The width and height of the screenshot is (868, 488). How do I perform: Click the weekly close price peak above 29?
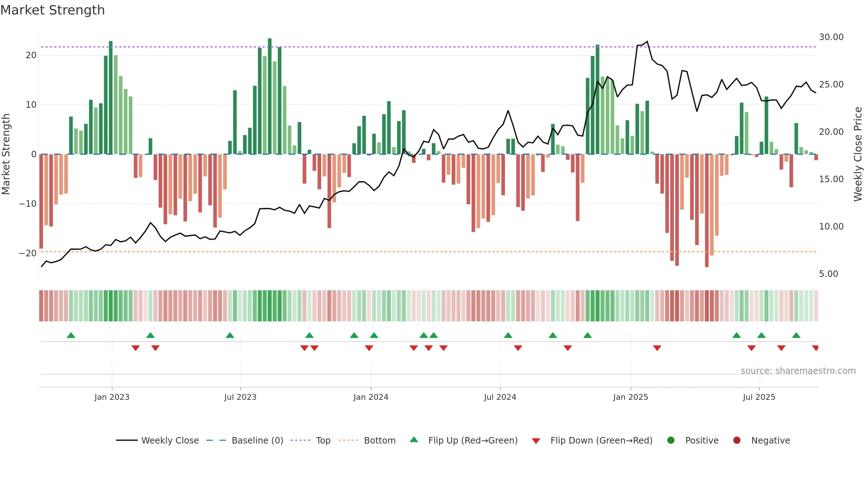647,42
